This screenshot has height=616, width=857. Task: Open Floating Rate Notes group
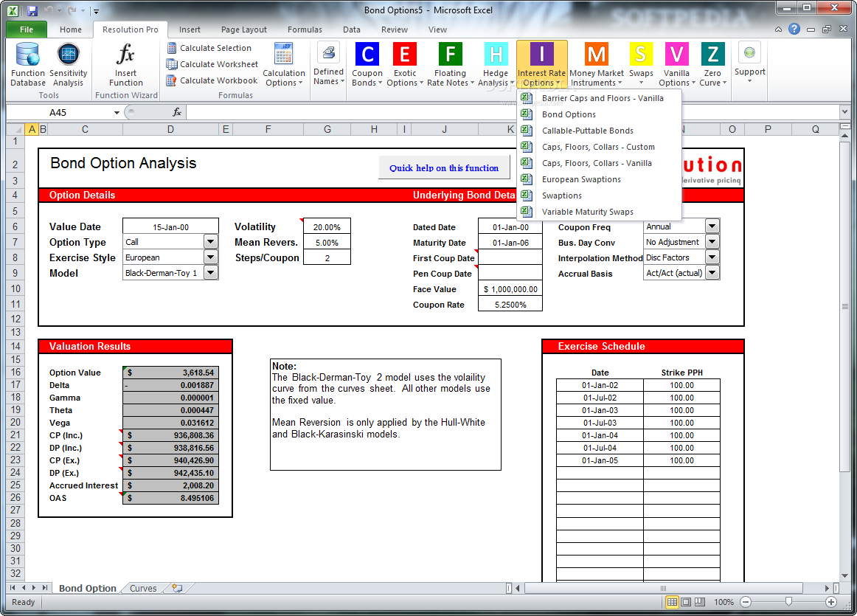click(x=451, y=64)
